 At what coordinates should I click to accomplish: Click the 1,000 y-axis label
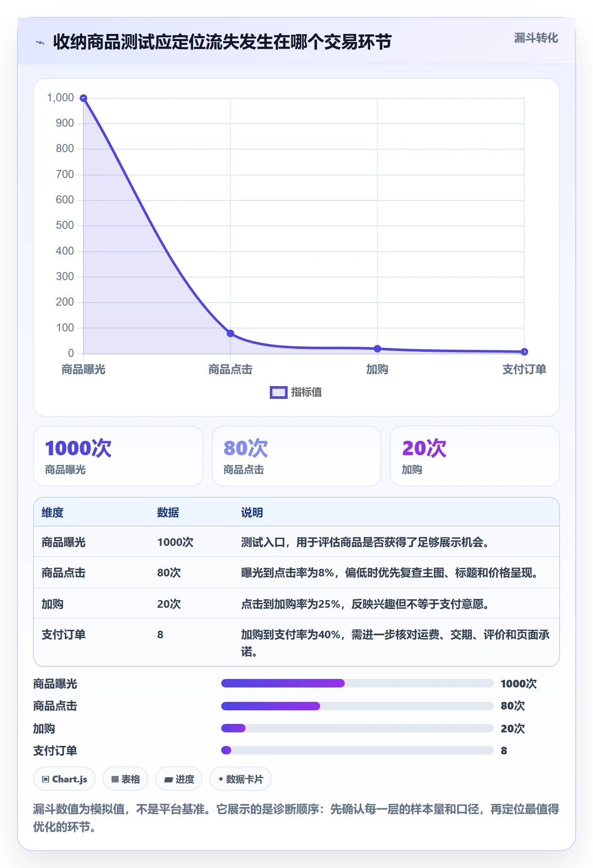[61, 98]
